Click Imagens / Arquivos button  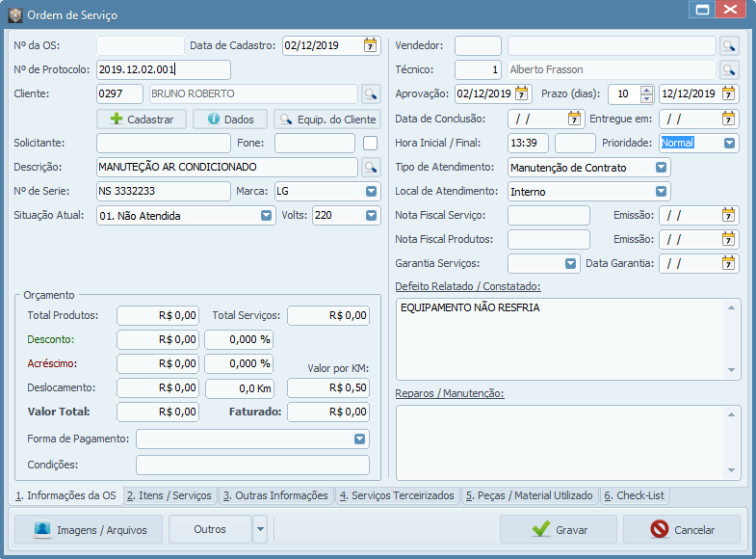coord(89,529)
